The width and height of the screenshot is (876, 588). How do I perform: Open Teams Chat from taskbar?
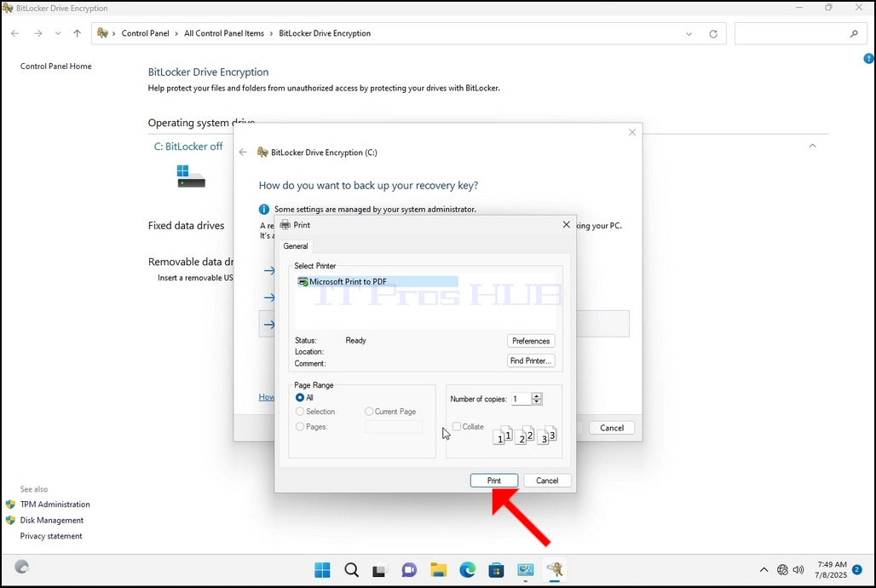point(409,570)
